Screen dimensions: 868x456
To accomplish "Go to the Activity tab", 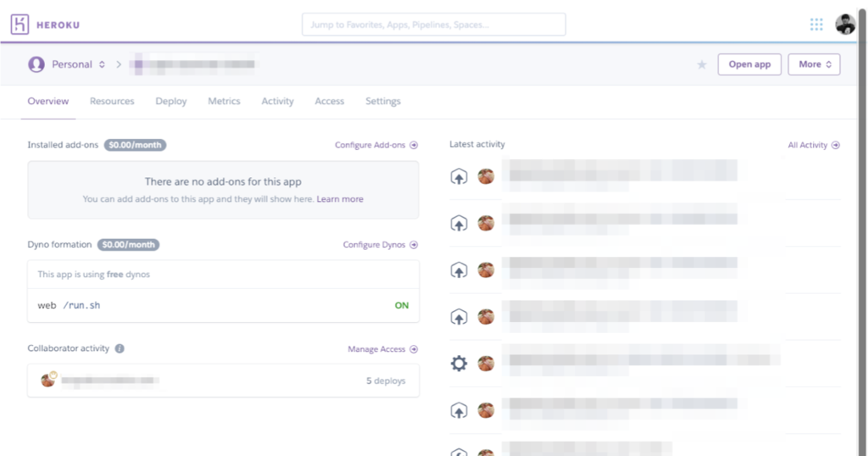I will 277,101.
